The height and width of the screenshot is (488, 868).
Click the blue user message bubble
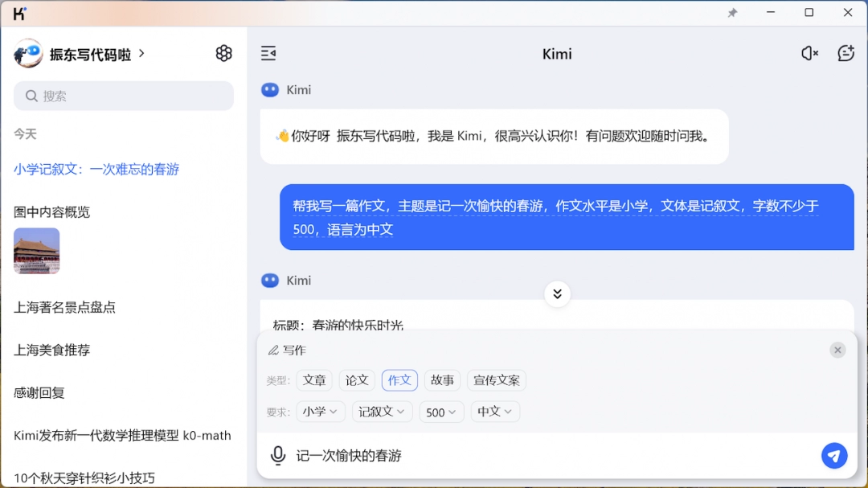[567, 217]
